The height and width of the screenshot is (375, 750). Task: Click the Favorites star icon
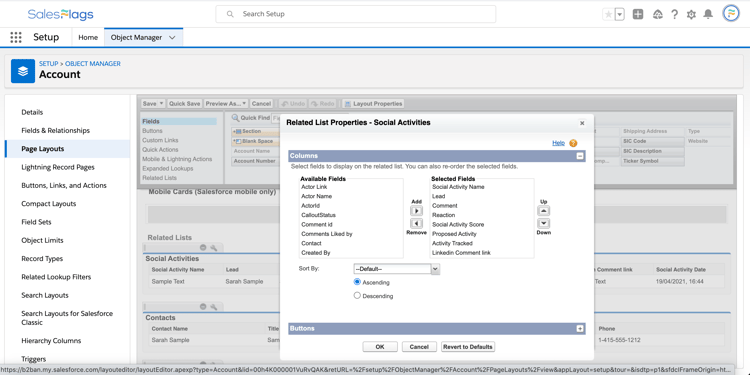[608, 14]
